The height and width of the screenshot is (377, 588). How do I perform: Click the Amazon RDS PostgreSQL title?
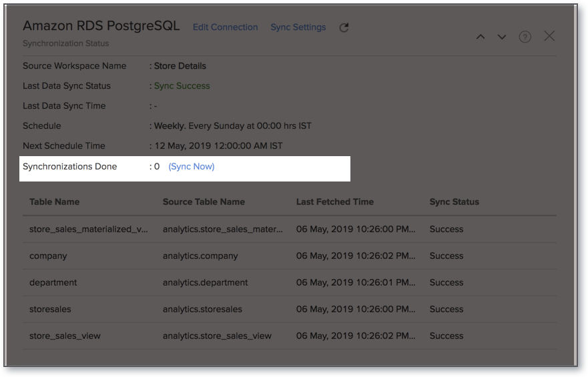pos(101,26)
